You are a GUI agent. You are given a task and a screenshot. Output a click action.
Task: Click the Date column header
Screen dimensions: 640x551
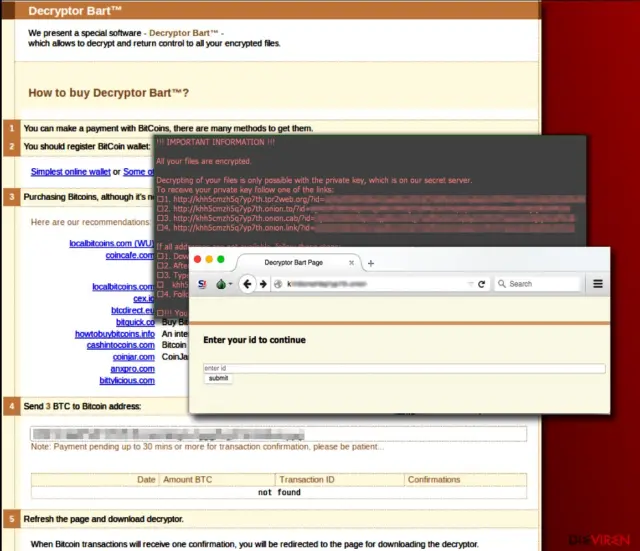tap(146, 480)
